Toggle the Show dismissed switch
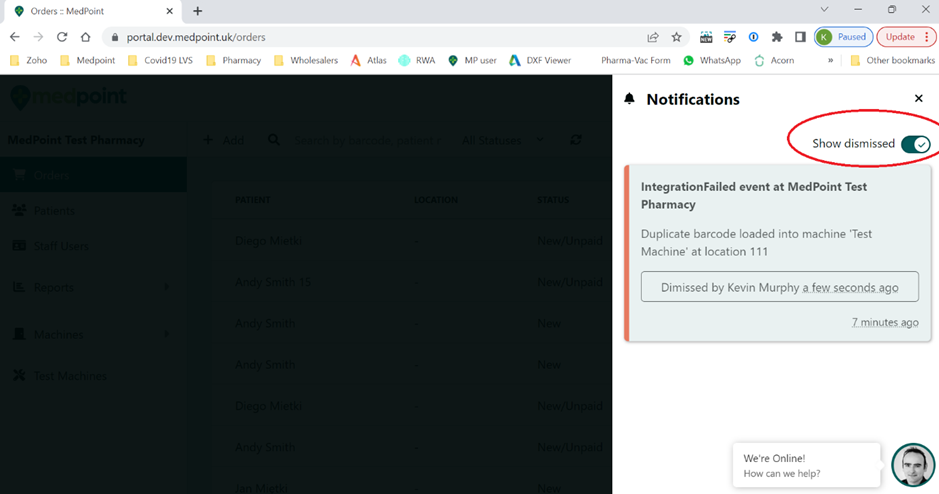This screenshot has height=494, width=939. 915,144
